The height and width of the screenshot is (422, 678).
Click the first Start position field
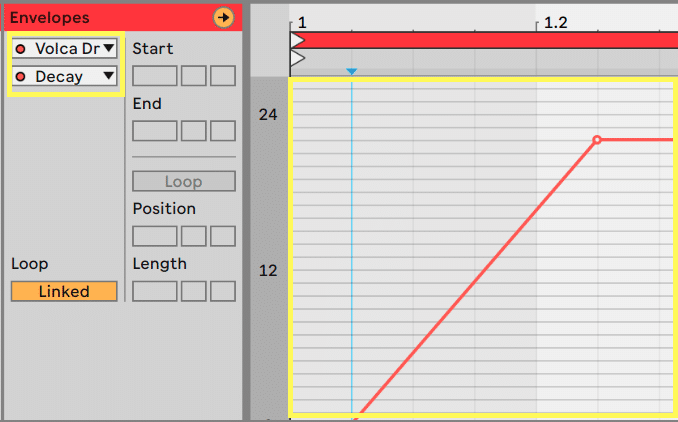(154, 76)
